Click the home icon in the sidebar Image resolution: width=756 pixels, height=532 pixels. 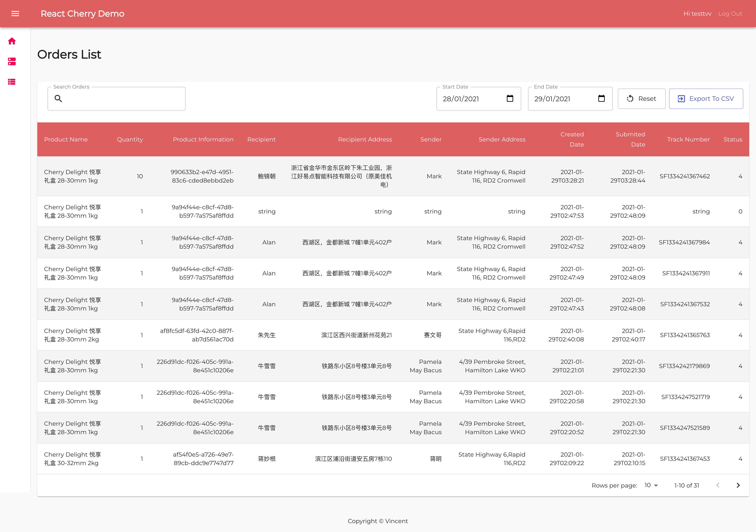[x=12, y=41]
